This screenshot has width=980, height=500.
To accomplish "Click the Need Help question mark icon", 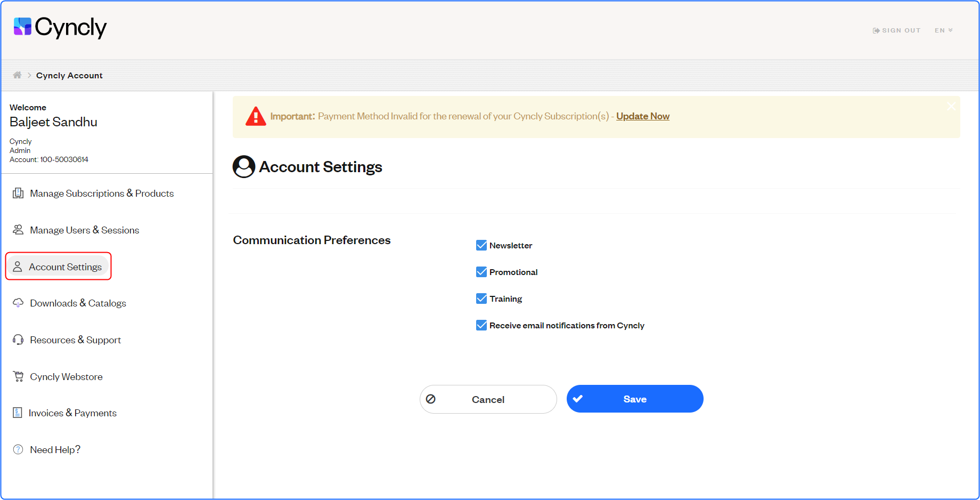I will tap(18, 449).
